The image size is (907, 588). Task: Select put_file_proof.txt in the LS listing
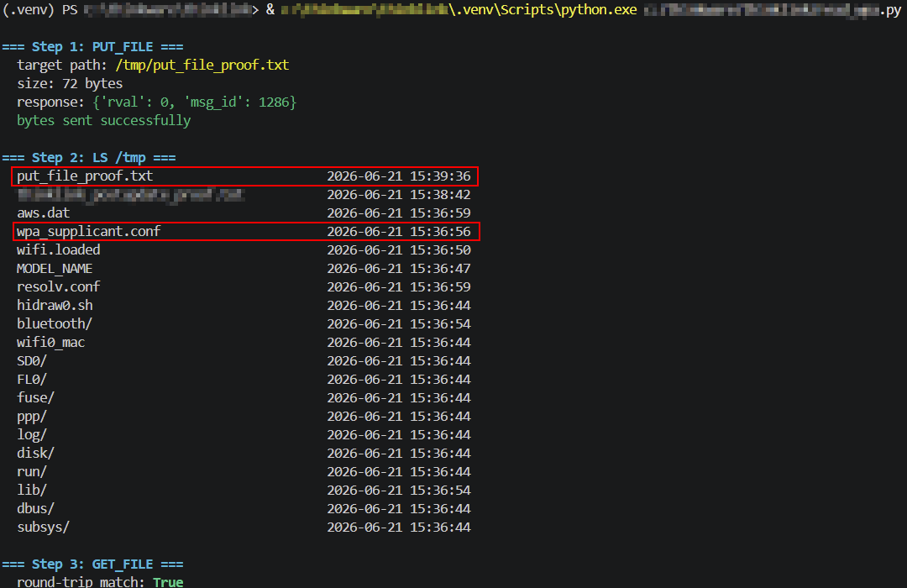click(85, 176)
